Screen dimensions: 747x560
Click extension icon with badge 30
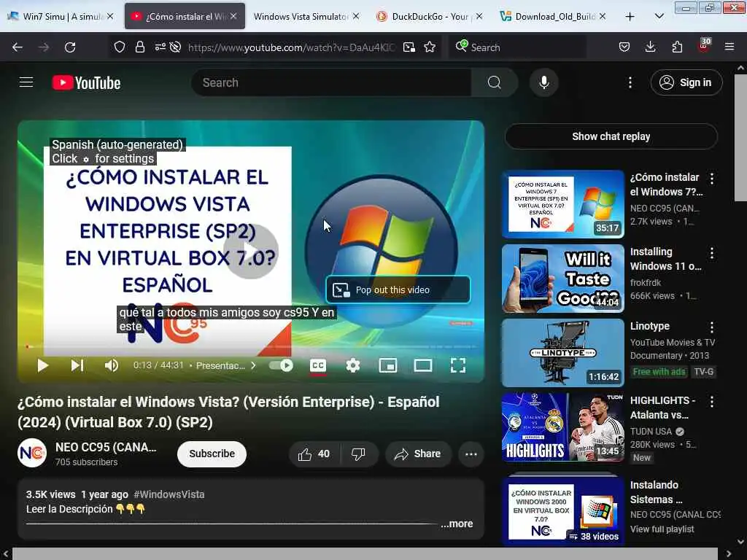[704, 46]
